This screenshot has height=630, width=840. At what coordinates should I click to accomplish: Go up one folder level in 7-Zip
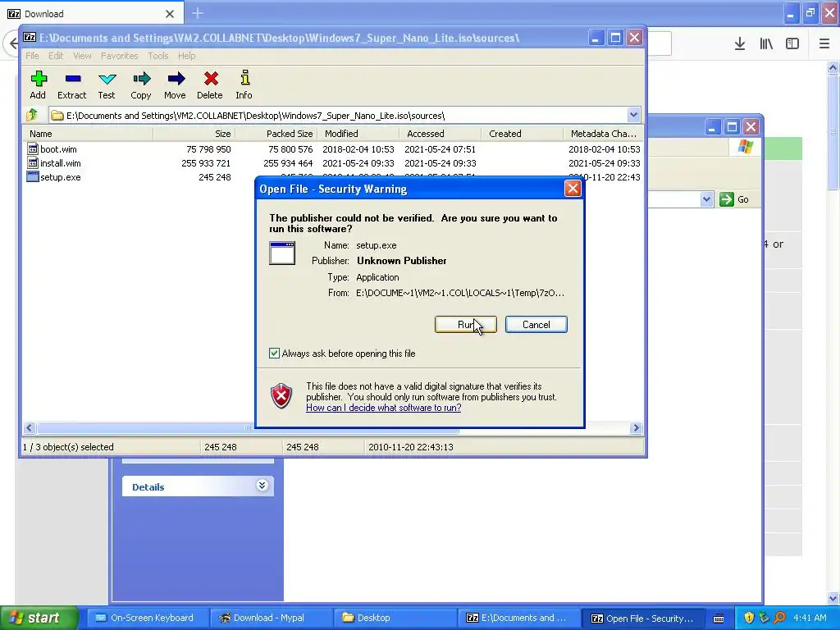(32, 115)
